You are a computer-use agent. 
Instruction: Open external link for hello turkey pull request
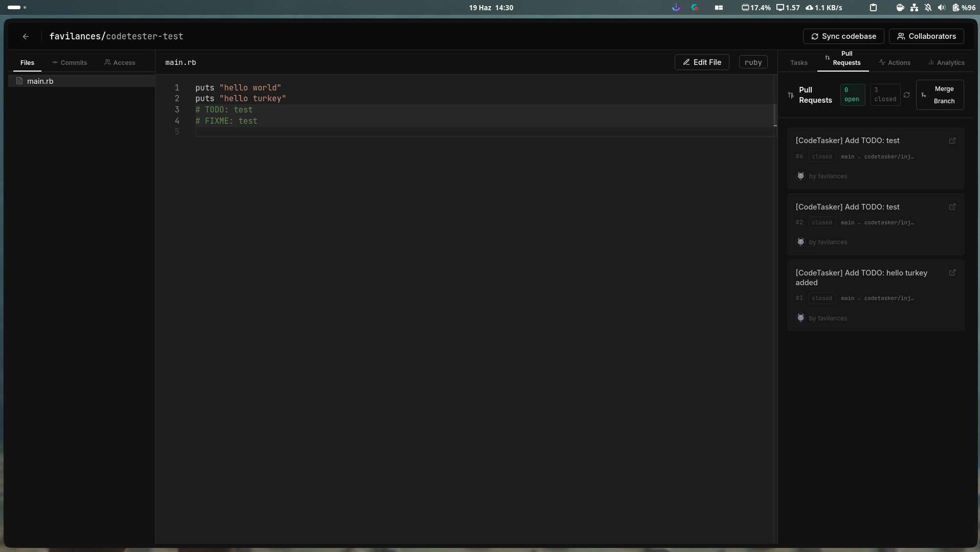tap(952, 273)
